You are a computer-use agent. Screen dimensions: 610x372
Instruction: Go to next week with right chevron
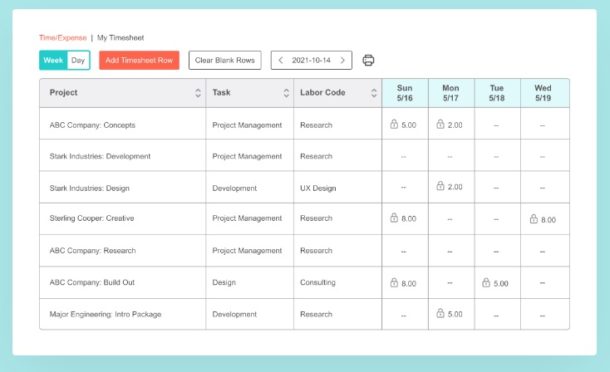click(342, 60)
